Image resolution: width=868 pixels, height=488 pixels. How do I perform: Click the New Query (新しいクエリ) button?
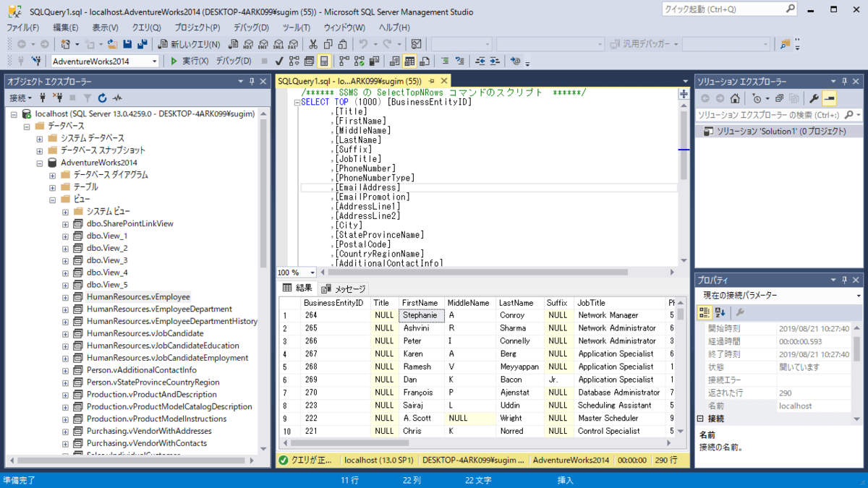point(190,44)
